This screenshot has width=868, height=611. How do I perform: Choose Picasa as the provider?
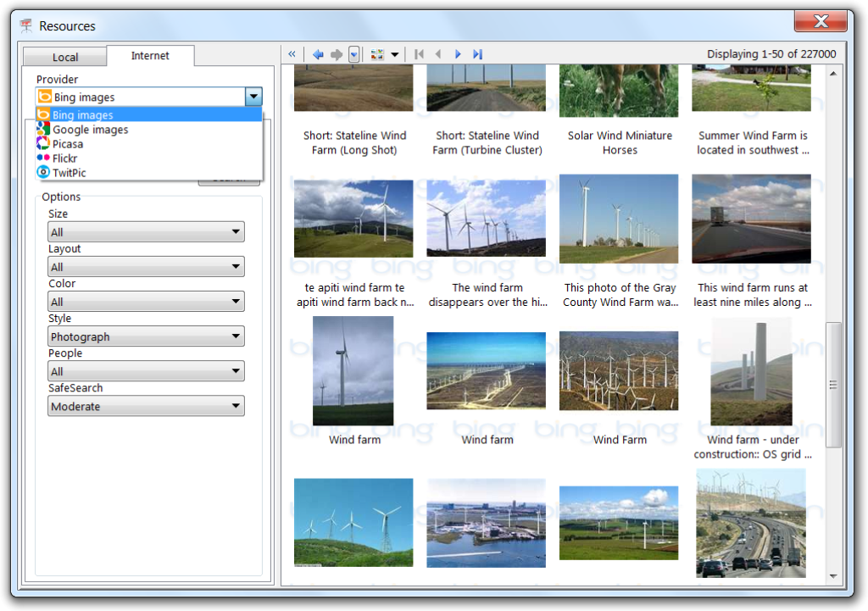(x=149, y=143)
